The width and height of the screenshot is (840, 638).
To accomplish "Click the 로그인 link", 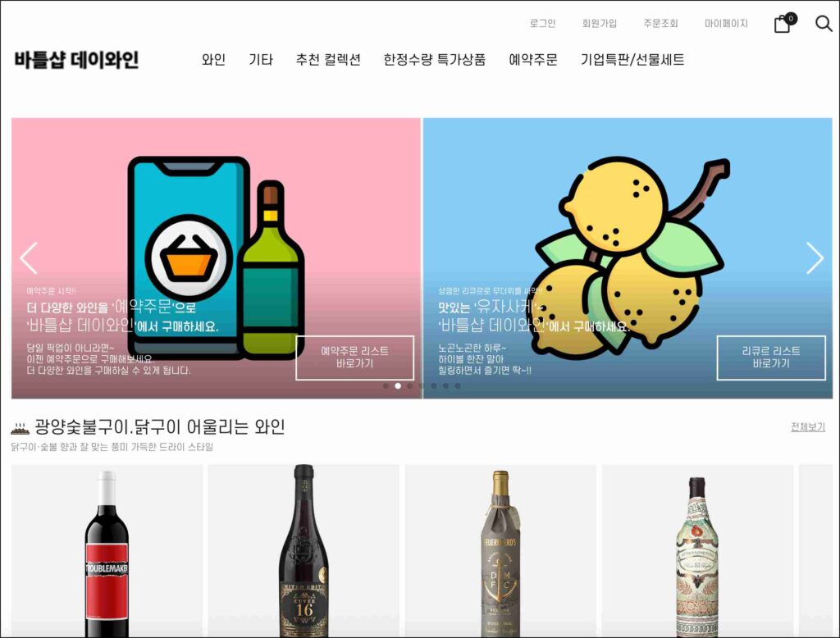I will (542, 24).
